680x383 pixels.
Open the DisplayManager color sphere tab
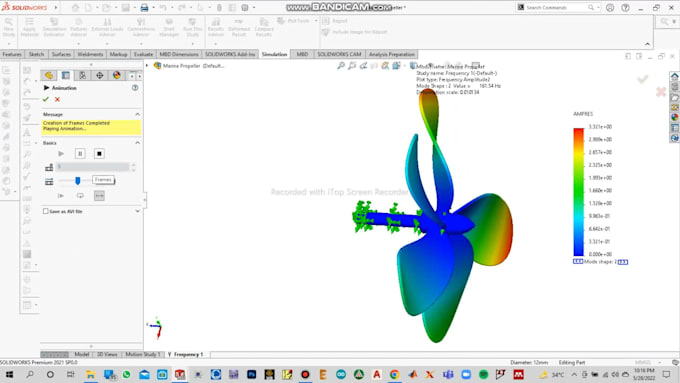pyautogui.click(x=117, y=75)
